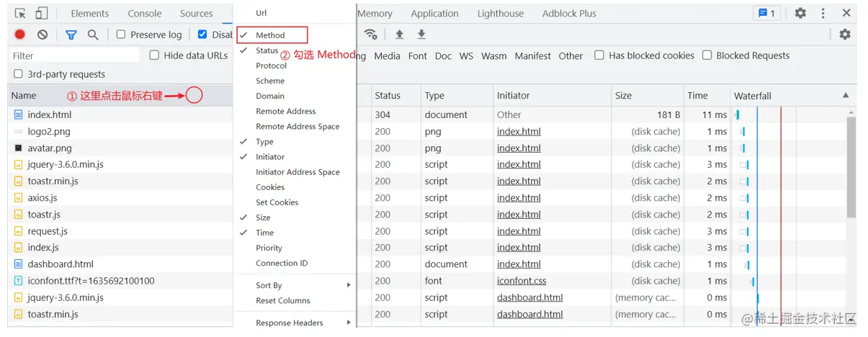Switch to the Lighthouse tab

pyautogui.click(x=501, y=13)
